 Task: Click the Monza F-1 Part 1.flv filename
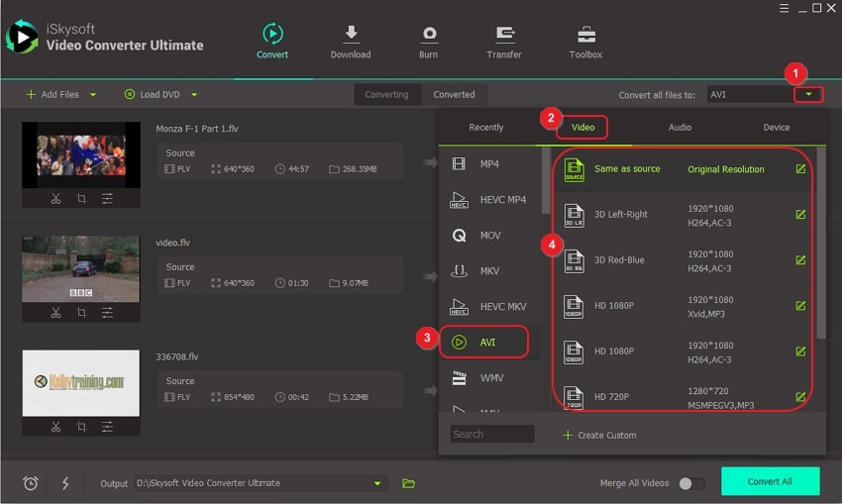pyautogui.click(x=197, y=129)
